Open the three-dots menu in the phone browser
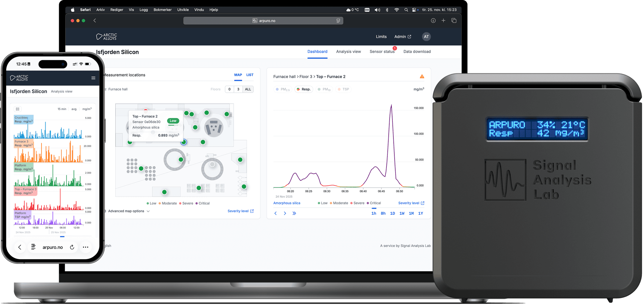The height and width of the screenshot is (306, 644). tap(86, 247)
